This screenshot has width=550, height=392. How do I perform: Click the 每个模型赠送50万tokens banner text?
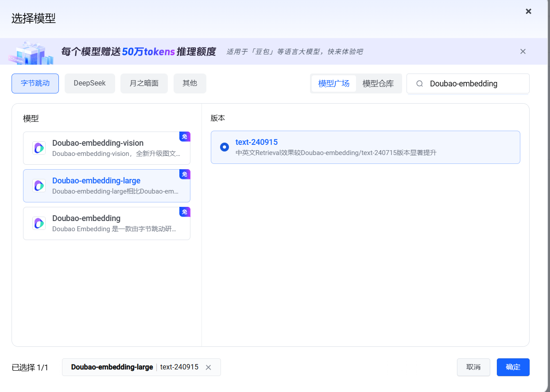pos(139,52)
